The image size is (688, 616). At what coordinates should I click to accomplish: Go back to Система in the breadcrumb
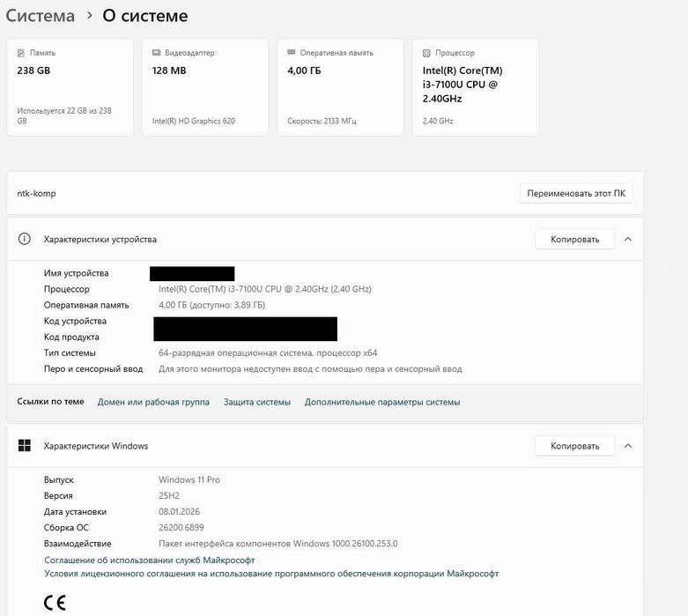click(x=40, y=16)
